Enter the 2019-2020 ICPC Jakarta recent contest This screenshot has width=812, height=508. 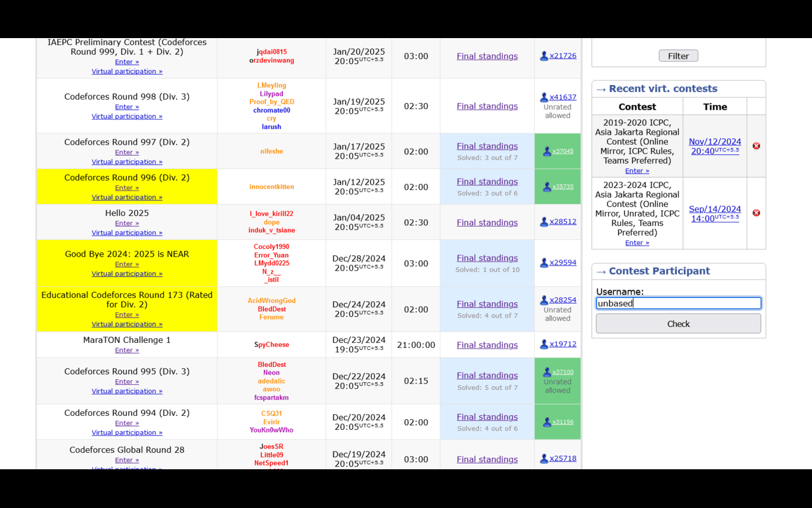click(637, 171)
